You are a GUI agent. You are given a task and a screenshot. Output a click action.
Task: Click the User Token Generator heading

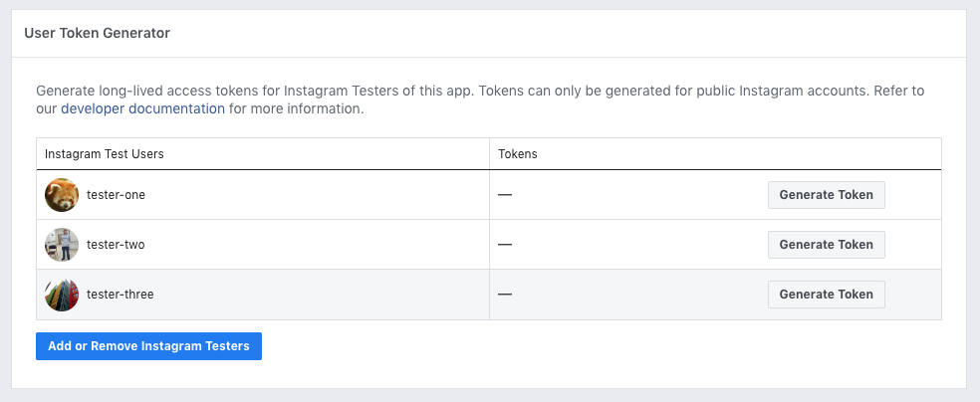97,33
